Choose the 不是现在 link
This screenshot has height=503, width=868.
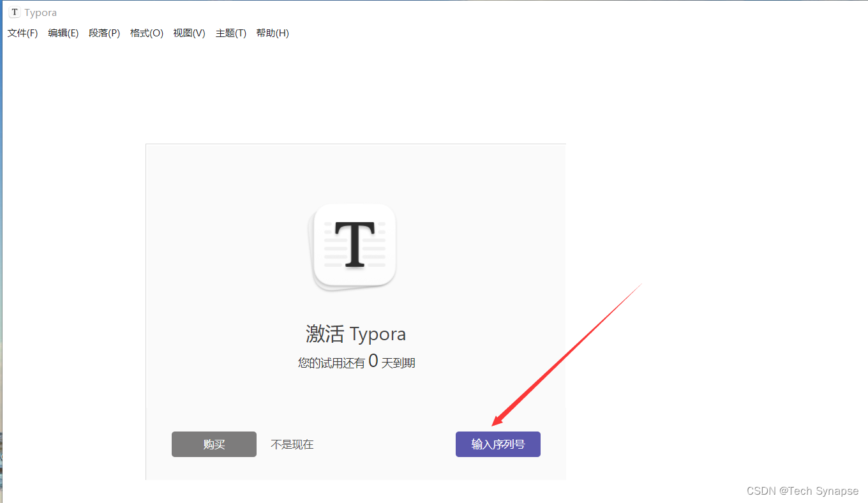click(292, 444)
